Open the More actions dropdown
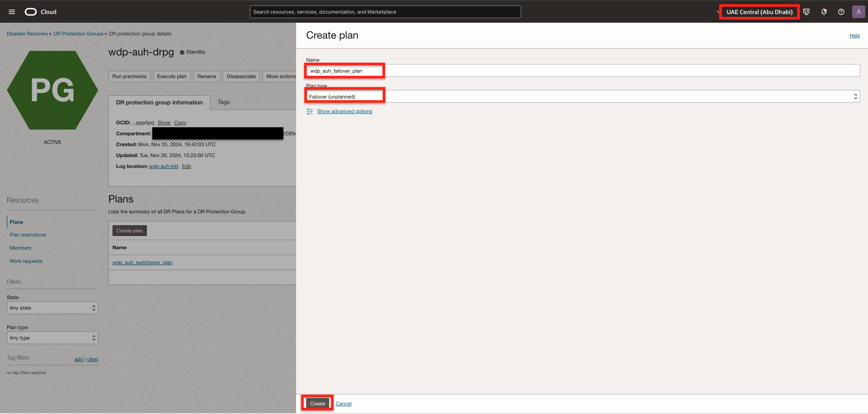The image size is (868, 414). 280,76
